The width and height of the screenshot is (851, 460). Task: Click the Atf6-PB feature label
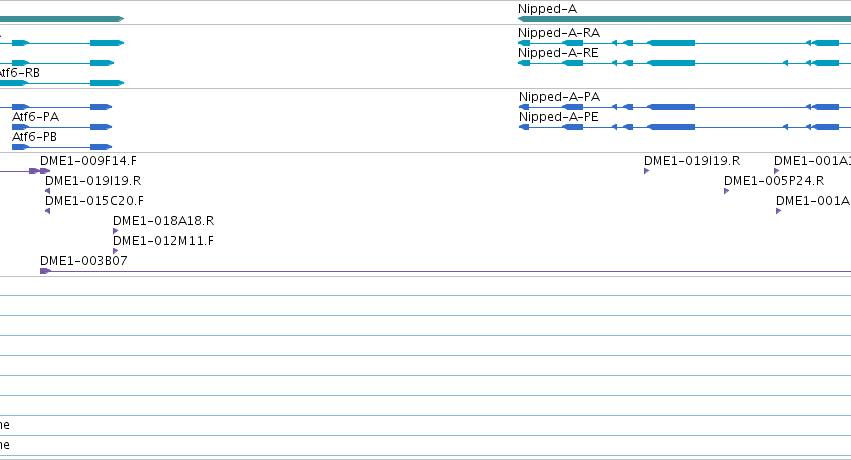(x=34, y=137)
